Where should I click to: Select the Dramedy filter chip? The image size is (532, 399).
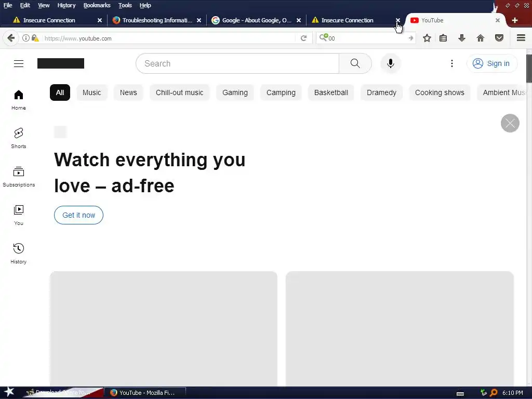[381, 92]
